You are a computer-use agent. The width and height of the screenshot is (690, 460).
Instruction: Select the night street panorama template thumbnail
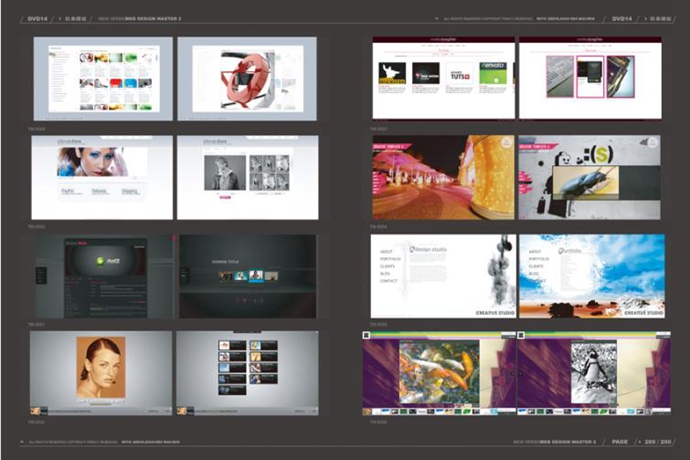tap(443, 177)
